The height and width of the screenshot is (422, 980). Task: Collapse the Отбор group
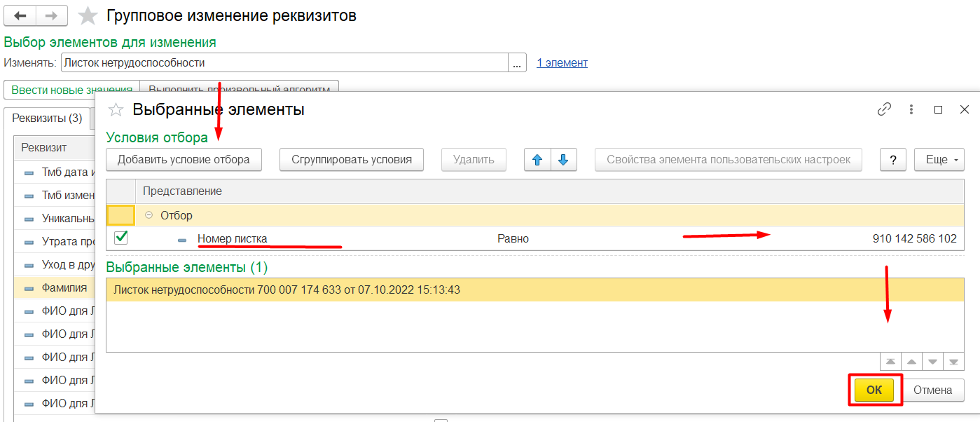[x=148, y=216]
